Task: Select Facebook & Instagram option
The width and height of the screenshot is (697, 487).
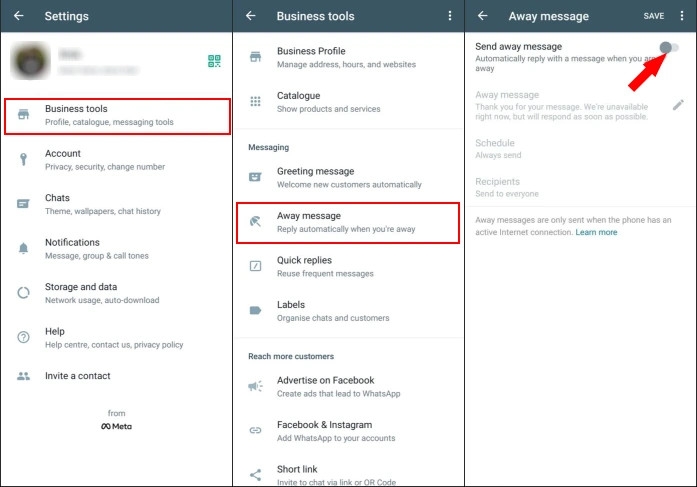Action: (348, 431)
